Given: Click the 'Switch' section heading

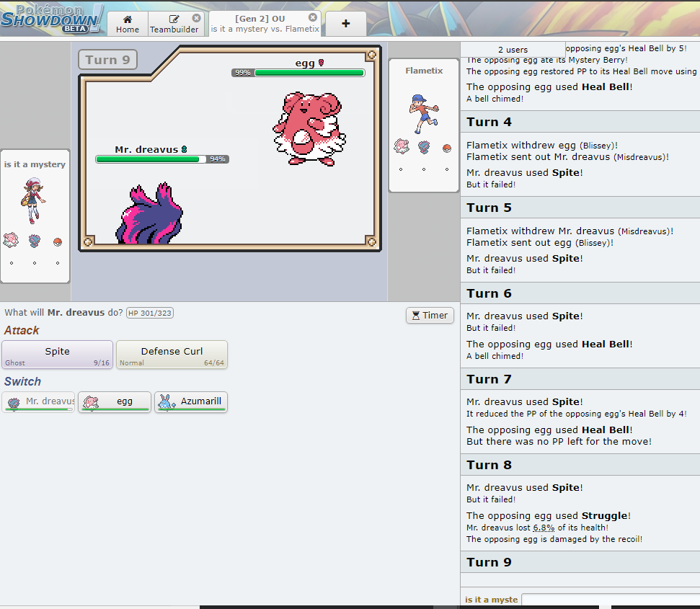Looking at the screenshot, I should pyautogui.click(x=22, y=381).
